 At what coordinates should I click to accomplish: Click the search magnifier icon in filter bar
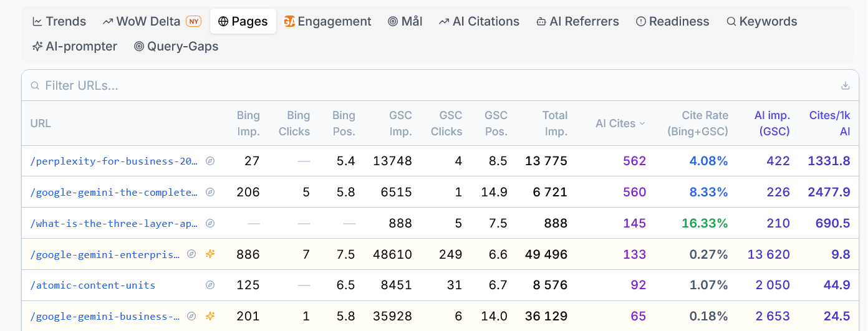35,85
